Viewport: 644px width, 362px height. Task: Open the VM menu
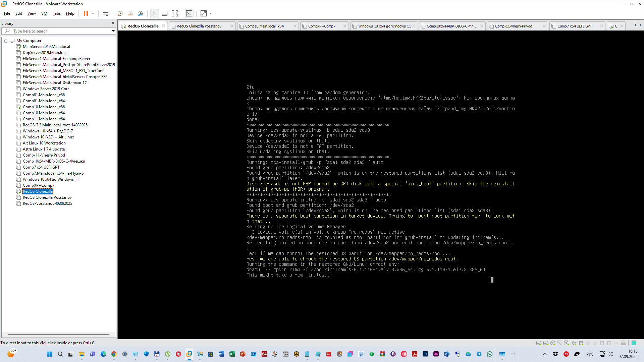point(44,13)
